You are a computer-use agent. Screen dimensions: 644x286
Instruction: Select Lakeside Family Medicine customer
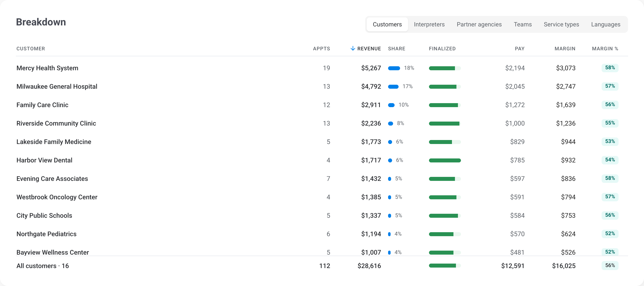click(x=54, y=142)
